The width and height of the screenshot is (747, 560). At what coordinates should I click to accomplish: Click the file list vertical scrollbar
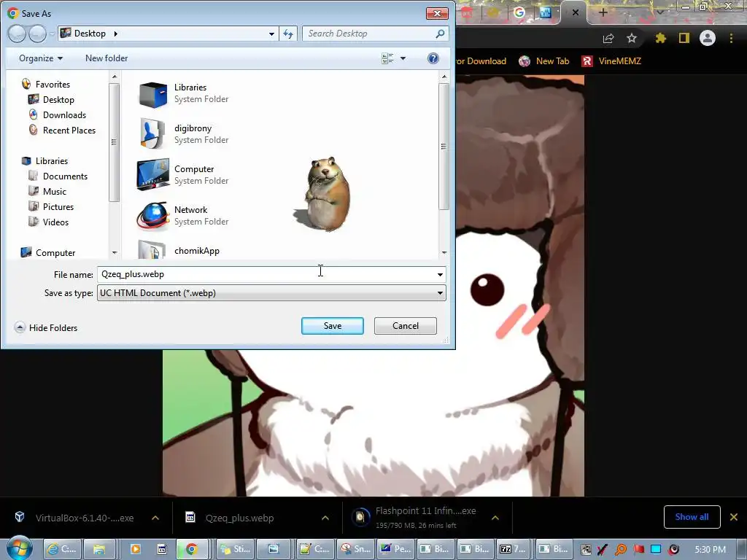(x=444, y=146)
